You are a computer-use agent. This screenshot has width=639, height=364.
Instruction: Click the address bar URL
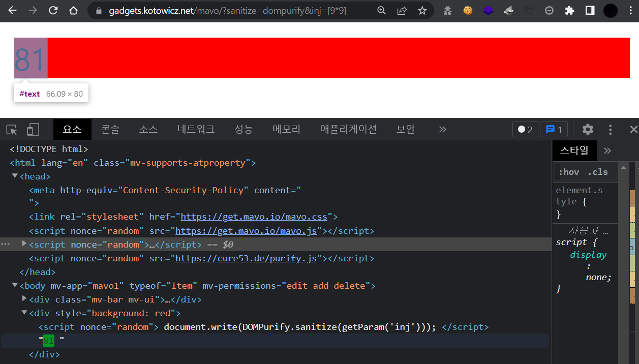pyautogui.click(x=227, y=11)
